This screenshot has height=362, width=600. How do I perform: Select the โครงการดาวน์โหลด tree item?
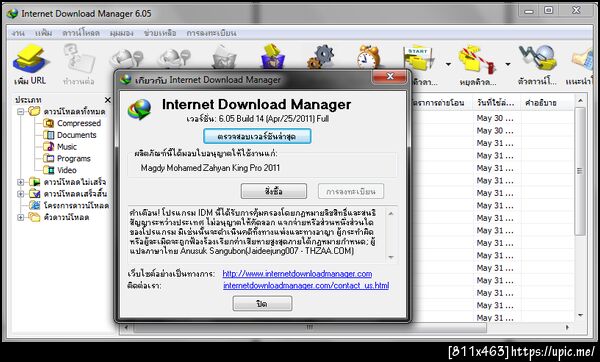[x=76, y=205]
